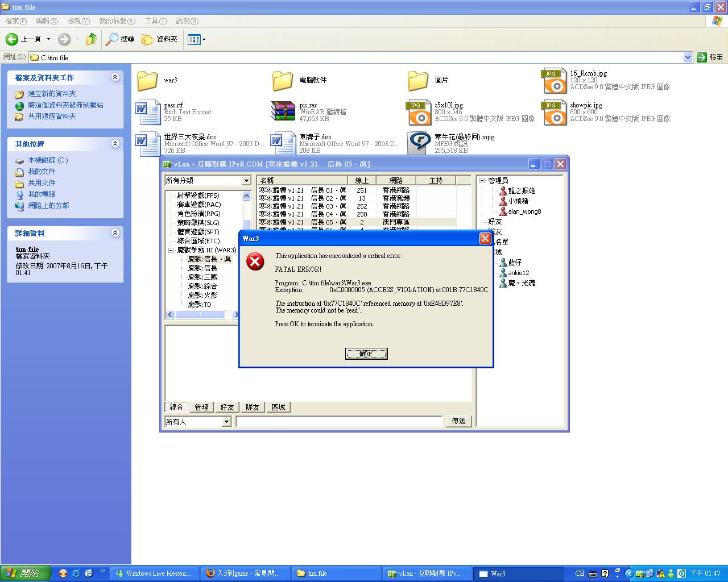This screenshot has height=582, width=728.
Task: Collapse the 詳細資料 panel
Action: (x=115, y=233)
